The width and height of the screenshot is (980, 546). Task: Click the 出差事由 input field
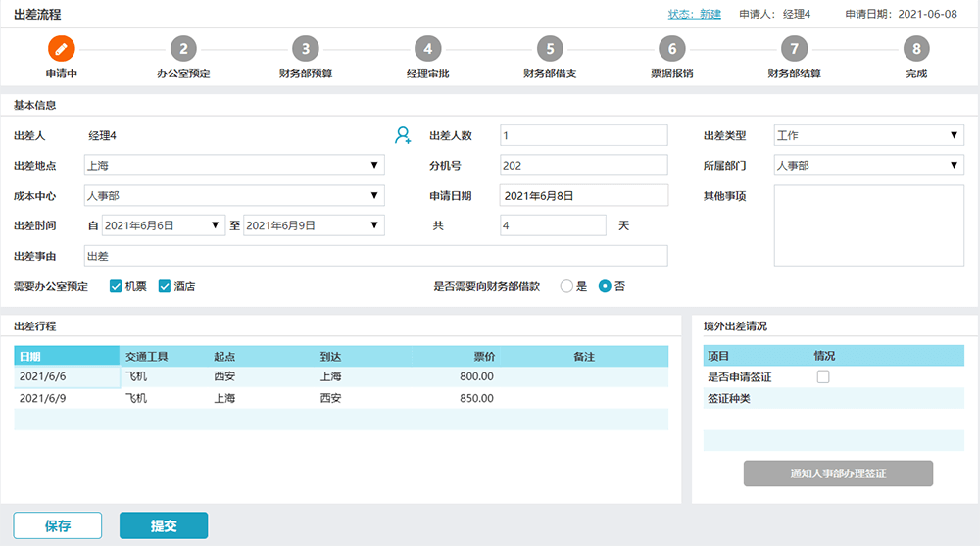[375, 256]
